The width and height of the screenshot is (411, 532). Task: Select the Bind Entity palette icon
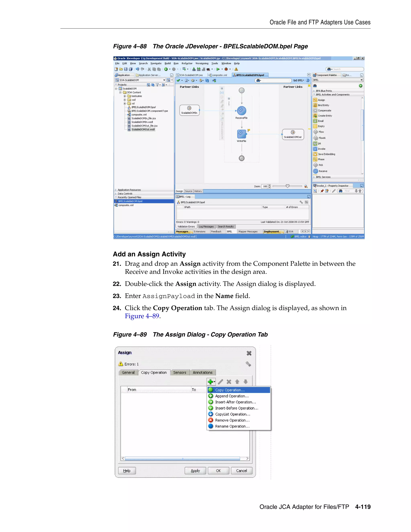tap(315, 105)
